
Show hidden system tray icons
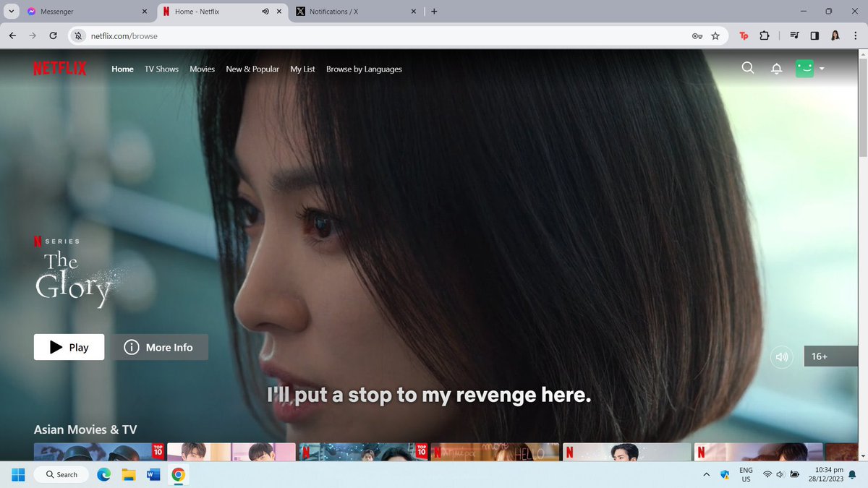tap(706, 474)
